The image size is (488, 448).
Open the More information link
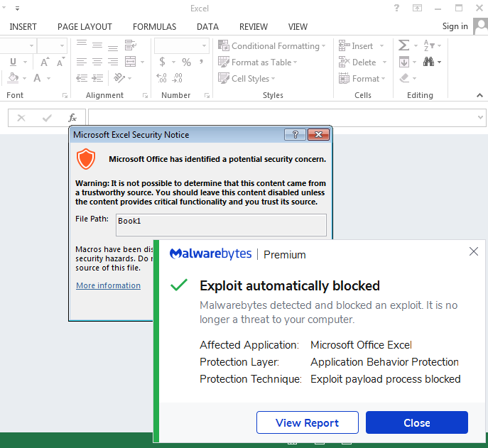pos(108,285)
